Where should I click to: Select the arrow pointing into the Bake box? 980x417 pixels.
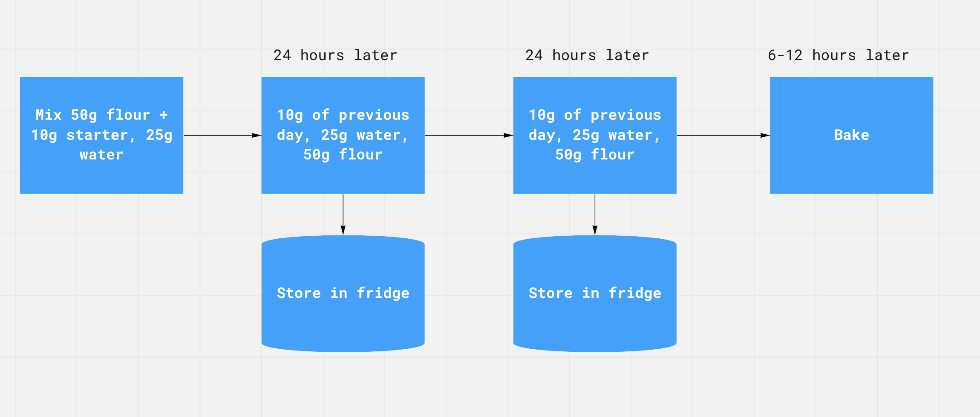click(x=723, y=135)
